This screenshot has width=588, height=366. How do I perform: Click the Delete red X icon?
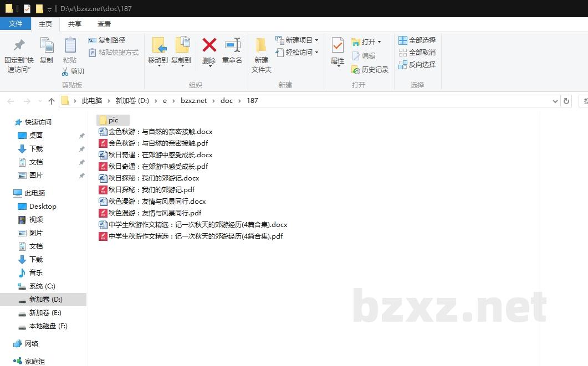tap(209, 45)
